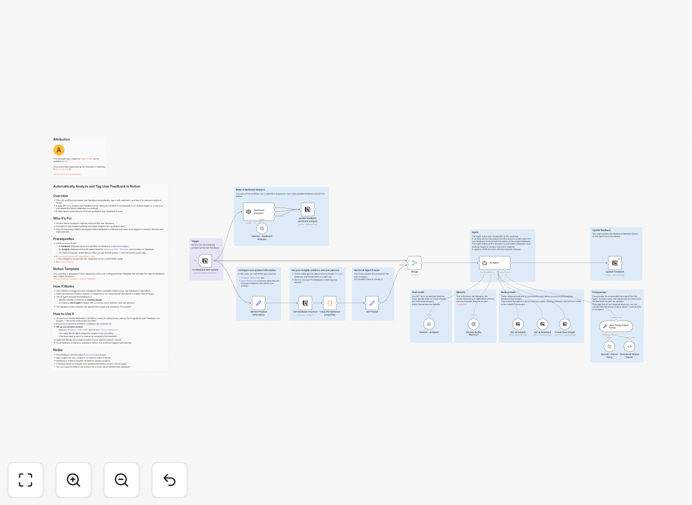Click the Notes heading in the sticky note
692x505 pixels.
[x=58, y=350]
